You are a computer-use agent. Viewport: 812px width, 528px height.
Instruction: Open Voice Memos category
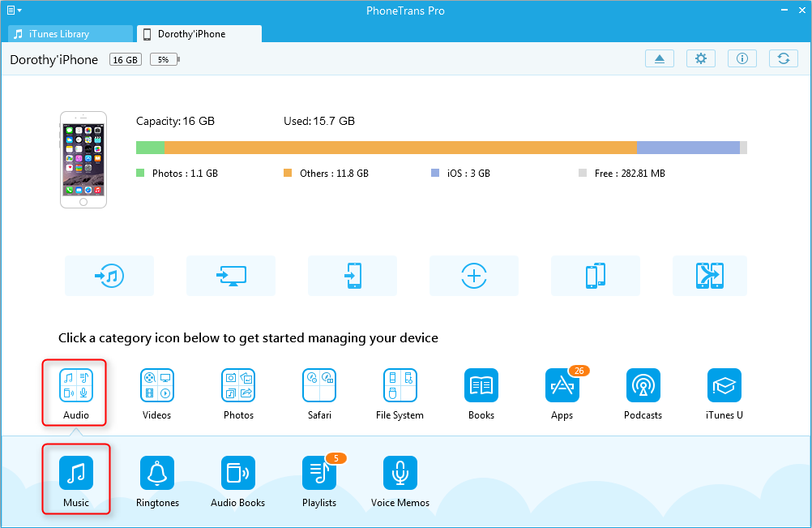[x=400, y=473]
